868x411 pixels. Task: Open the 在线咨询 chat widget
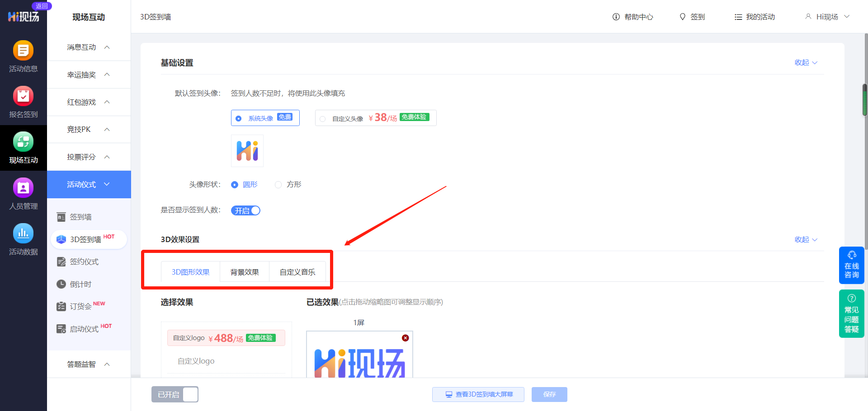[851, 265]
